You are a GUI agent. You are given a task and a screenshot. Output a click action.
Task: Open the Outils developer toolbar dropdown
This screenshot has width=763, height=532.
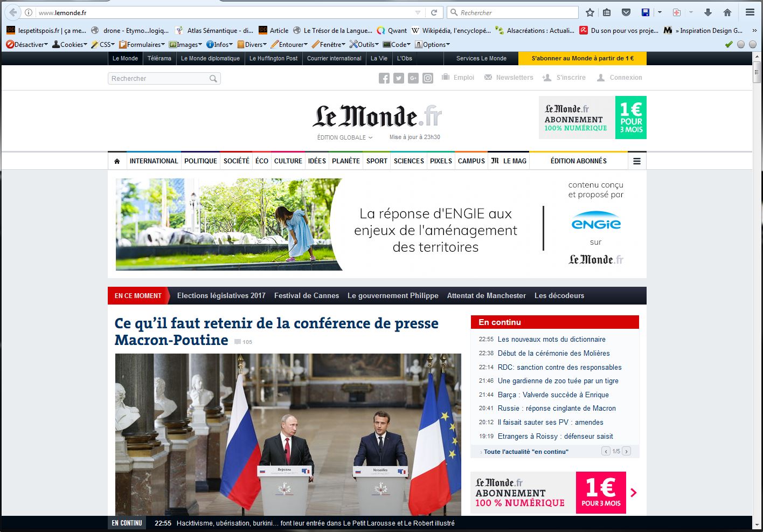click(364, 44)
